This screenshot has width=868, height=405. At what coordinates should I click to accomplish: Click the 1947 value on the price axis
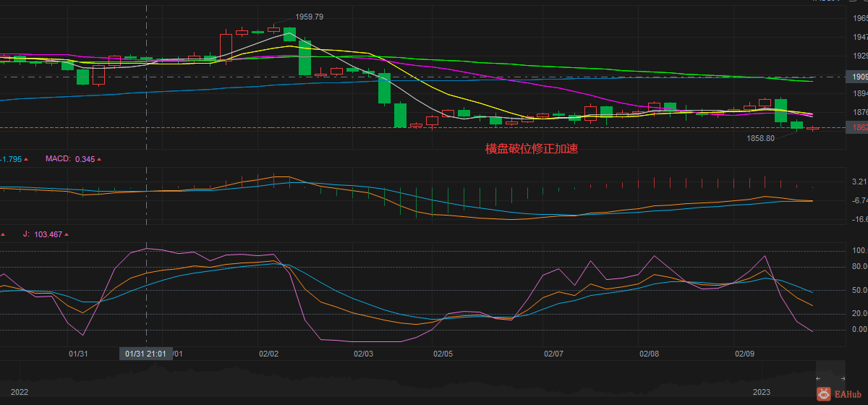(860, 37)
